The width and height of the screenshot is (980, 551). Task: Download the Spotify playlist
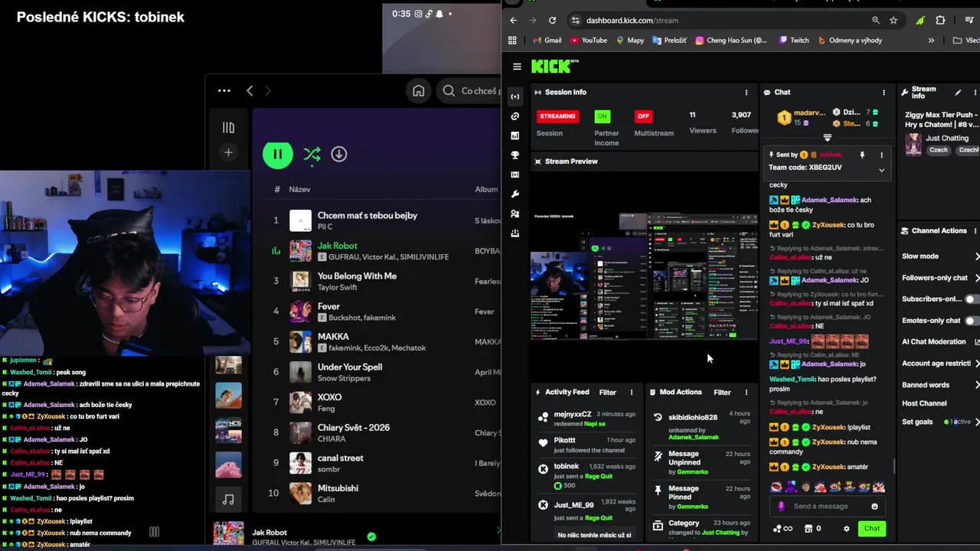(339, 155)
